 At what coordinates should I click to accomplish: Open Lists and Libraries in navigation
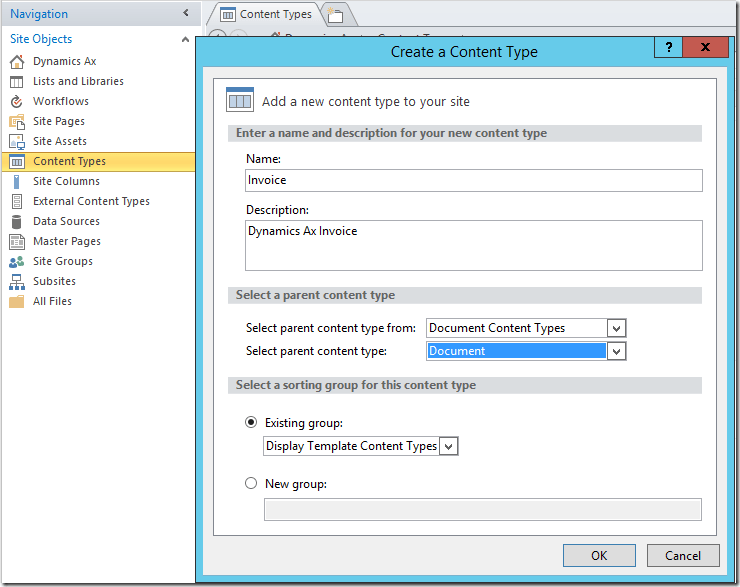[78, 81]
